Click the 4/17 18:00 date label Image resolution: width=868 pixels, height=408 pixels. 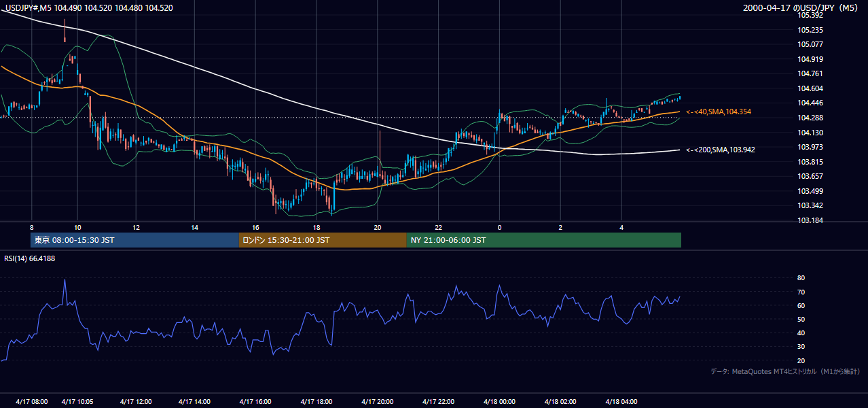point(317,401)
